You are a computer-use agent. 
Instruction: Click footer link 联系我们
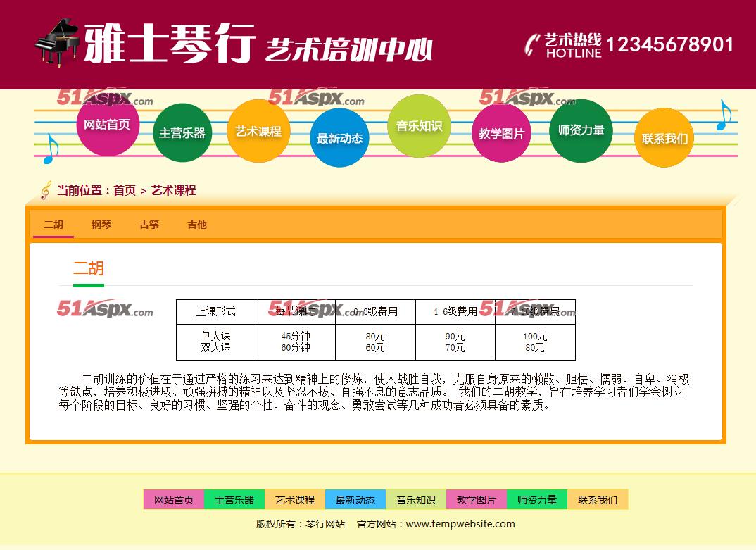coord(598,500)
